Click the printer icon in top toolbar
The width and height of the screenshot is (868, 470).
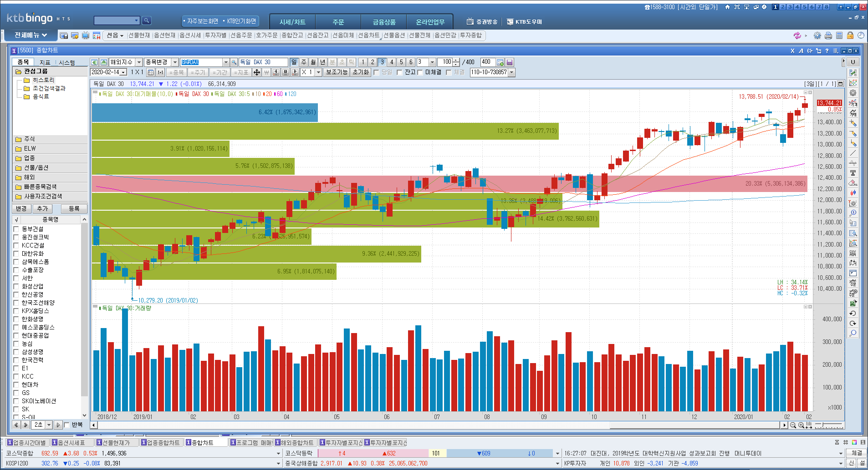828,35
